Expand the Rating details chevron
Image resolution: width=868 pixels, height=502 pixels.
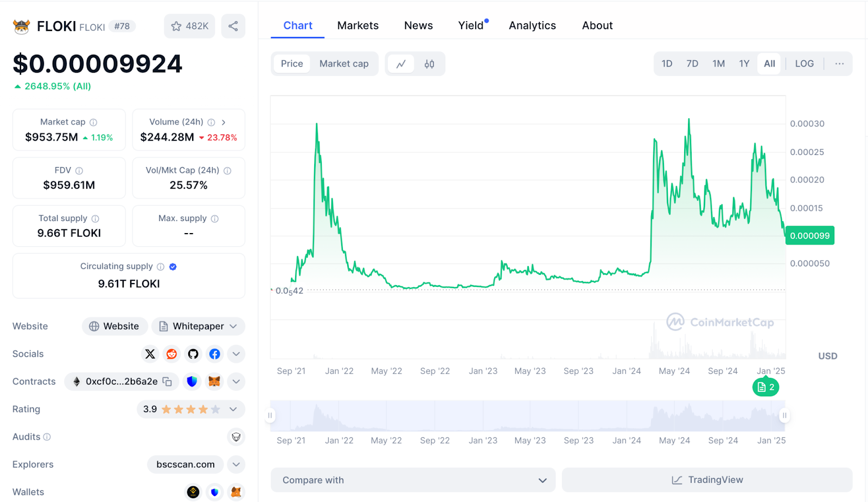click(x=233, y=409)
